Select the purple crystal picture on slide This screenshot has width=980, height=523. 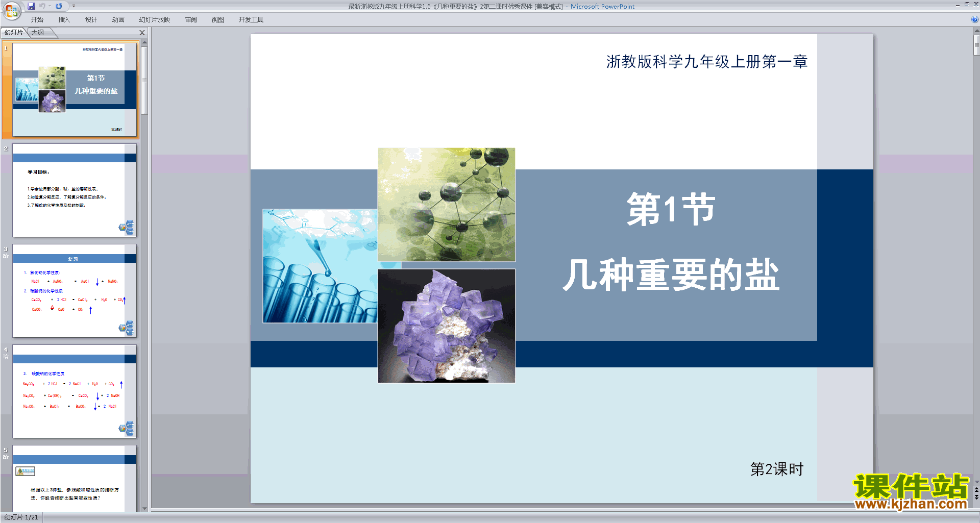(x=447, y=326)
